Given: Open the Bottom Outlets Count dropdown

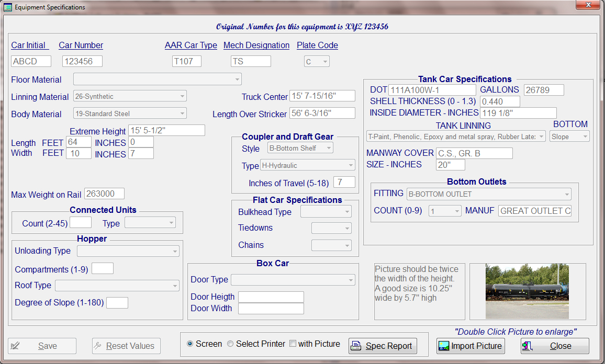Looking at the screenshot, I should click(x=445, y=211).
